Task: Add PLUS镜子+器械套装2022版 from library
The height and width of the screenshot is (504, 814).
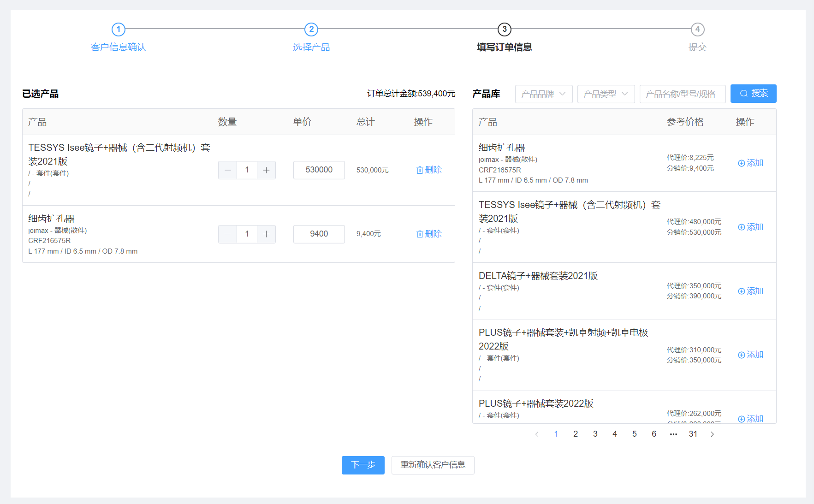Action: pyautogui.click(x=751, y=419)
